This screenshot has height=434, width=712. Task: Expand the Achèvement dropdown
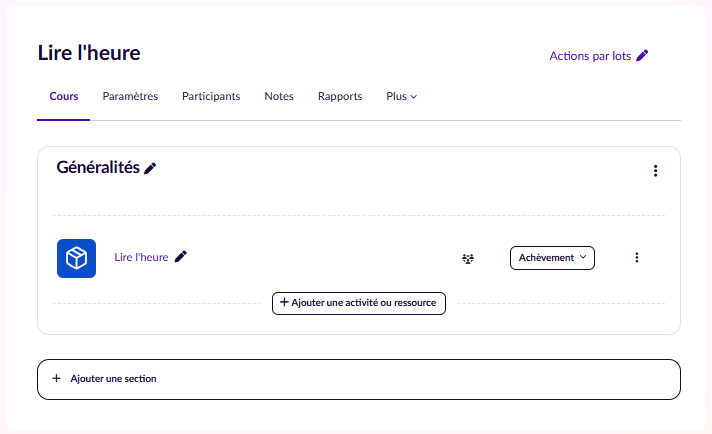click(x=552, y=258)
